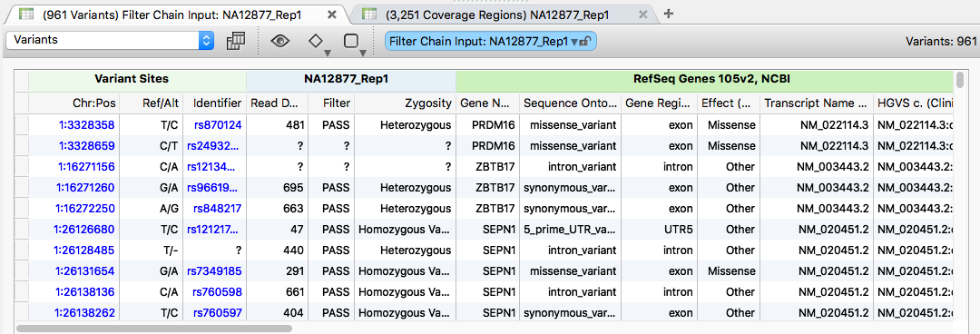Select the UTR5 gene region cell

click(x=660, y=230)
